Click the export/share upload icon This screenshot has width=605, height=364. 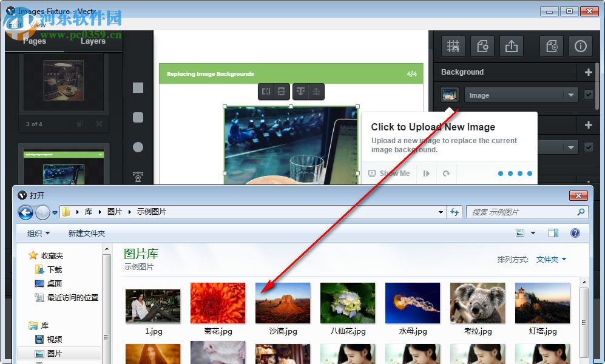(x=512, y=46)
